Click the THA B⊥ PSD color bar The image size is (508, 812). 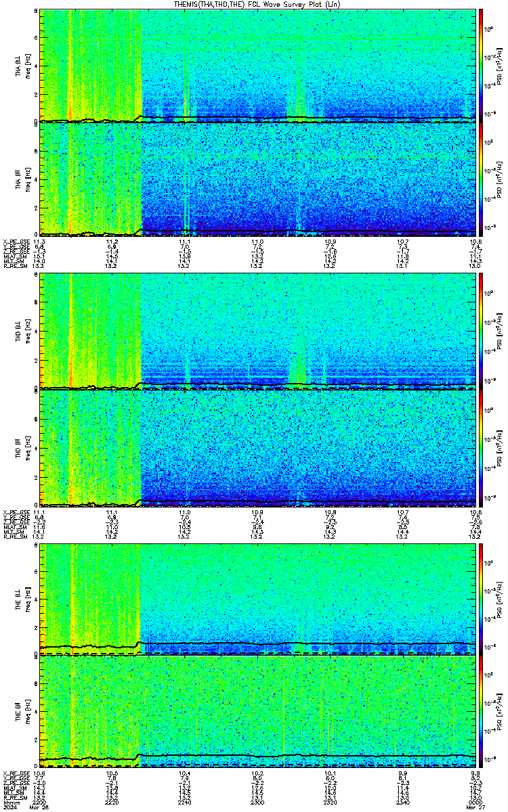[482, 66]
